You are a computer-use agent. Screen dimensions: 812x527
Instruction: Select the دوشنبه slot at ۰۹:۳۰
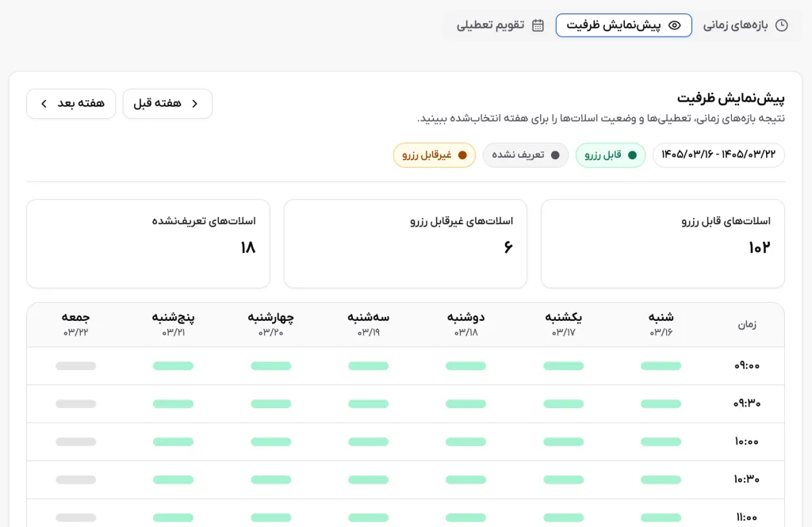pyautogui.click(x=466, y=404)
